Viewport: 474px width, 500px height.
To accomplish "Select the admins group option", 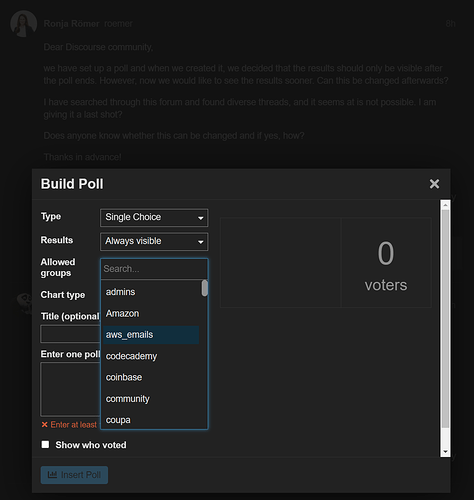I will coord(151,292).
